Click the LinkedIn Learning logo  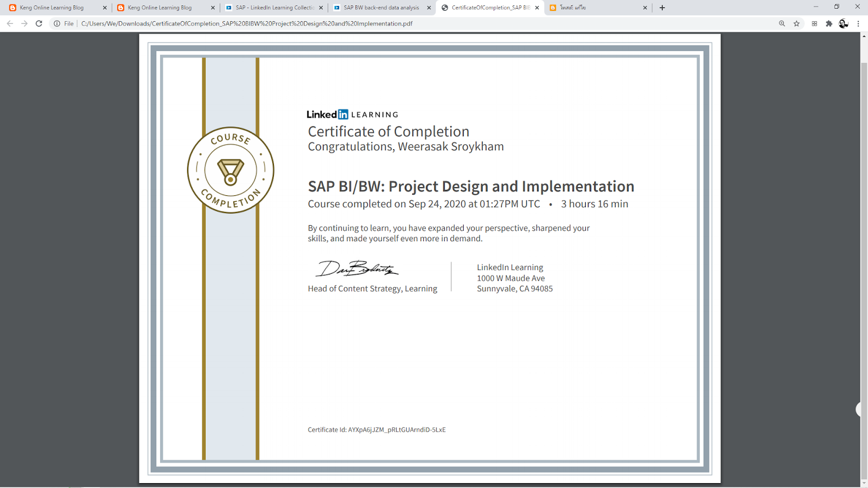tap(353, 114)
